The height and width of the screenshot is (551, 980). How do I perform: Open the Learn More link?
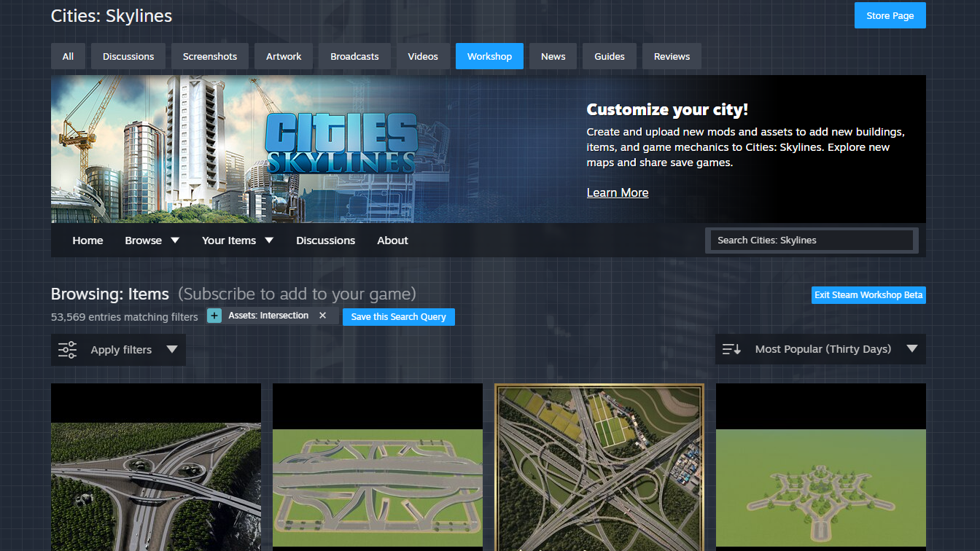[x=617, y=192]
